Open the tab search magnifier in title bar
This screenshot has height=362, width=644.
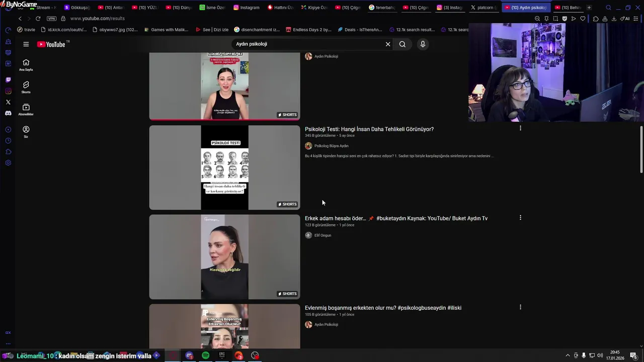tap(608, 8)
